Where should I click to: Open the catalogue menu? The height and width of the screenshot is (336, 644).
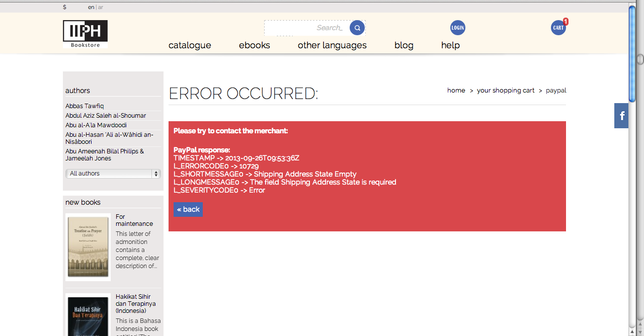190,45
